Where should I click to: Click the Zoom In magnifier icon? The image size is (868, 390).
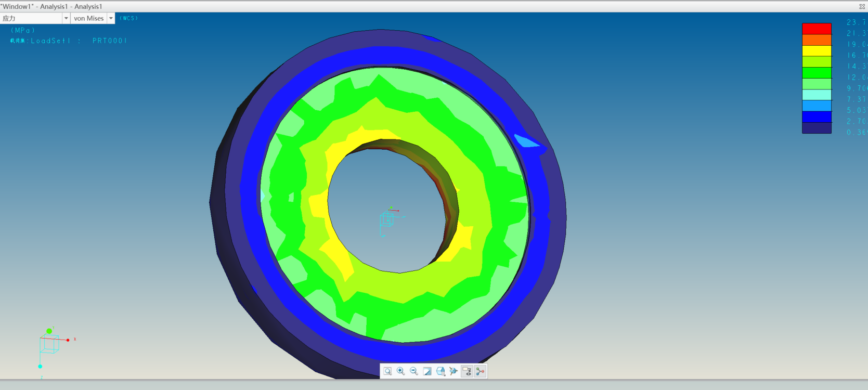[401, 371]
